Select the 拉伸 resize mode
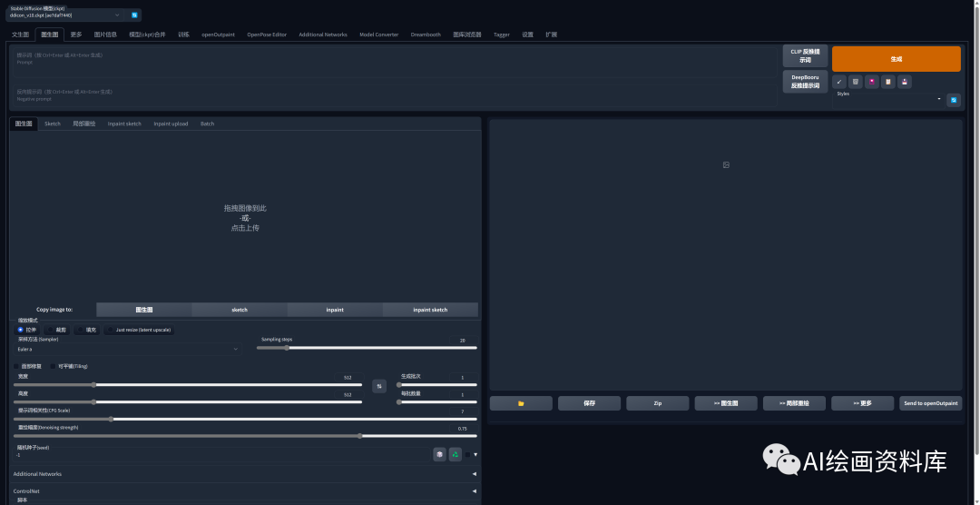Image resolution: width=980 pixels, height=505 pixels. point(27,330)
